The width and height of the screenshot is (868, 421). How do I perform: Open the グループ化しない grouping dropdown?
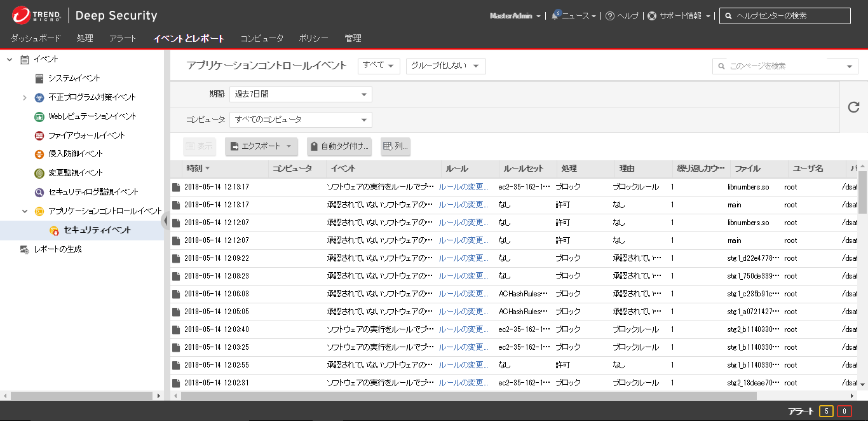(445, 66)
